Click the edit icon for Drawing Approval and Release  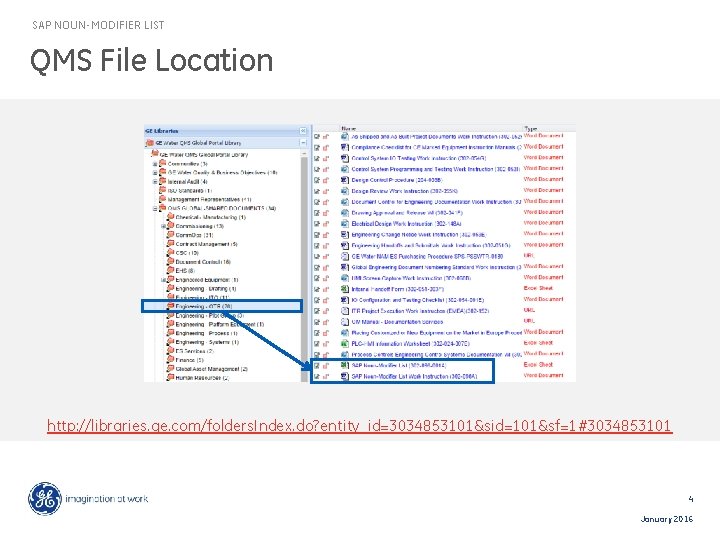point(317,213)
